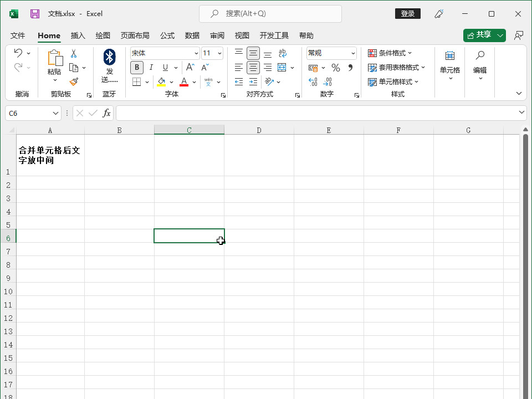Switch to the 页面布局 tab
The width and height of the screenshot is (532, 399).
tap(135, 35)
